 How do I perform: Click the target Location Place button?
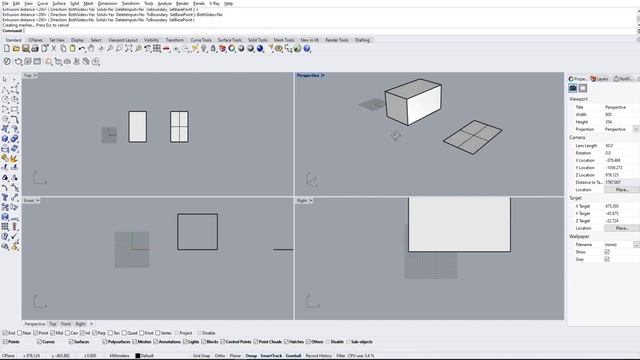(622, 228)
